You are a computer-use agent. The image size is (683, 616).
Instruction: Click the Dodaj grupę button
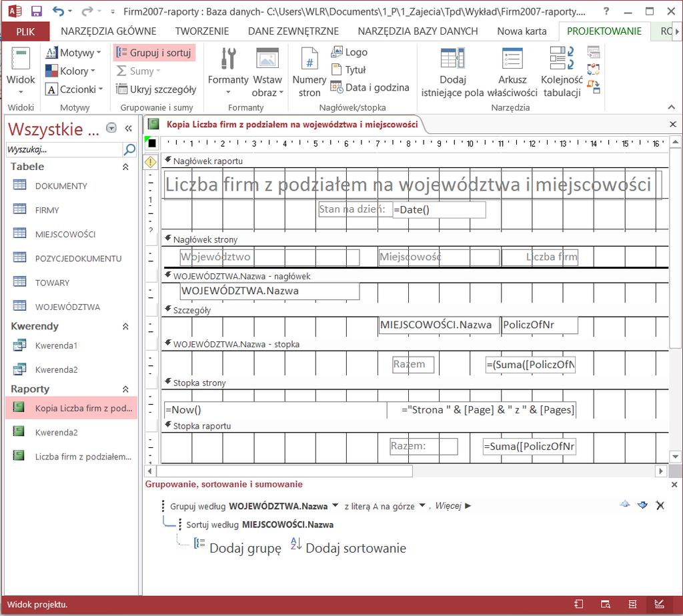tap(237, 547)
